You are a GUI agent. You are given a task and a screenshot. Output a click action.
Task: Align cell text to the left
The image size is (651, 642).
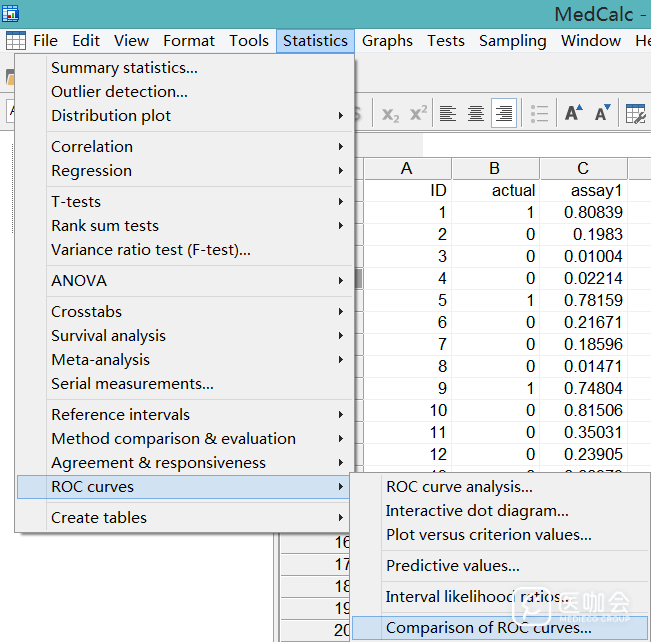click(448, 114)
